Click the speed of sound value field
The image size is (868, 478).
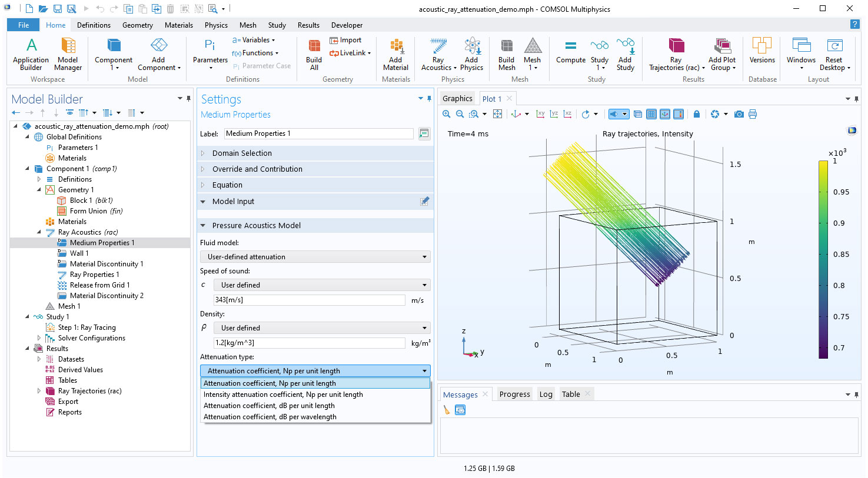[309, 300]
